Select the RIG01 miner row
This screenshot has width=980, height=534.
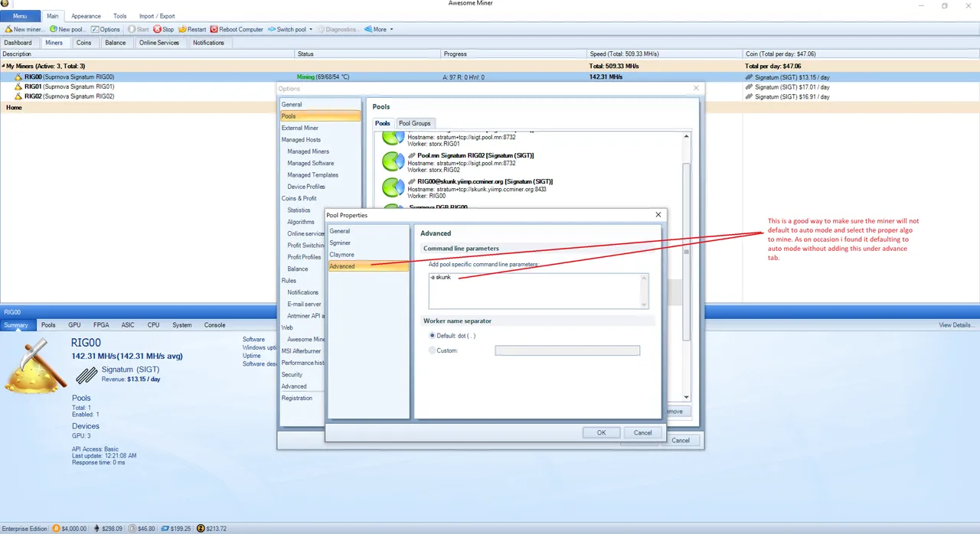(x=490, y=86)
